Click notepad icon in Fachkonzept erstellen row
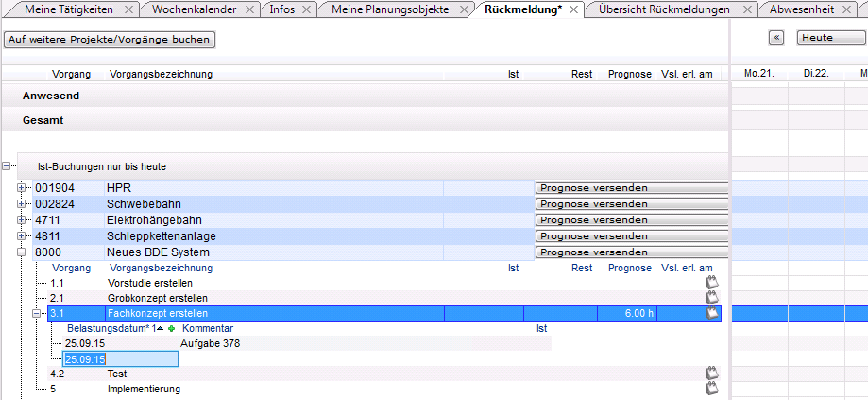 (x=713, y=313)
